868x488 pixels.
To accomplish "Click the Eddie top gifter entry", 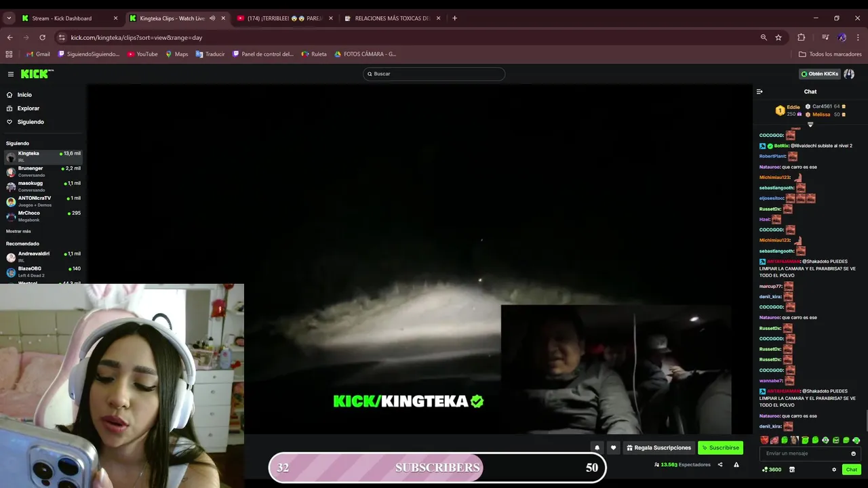I will pos(789,110).
